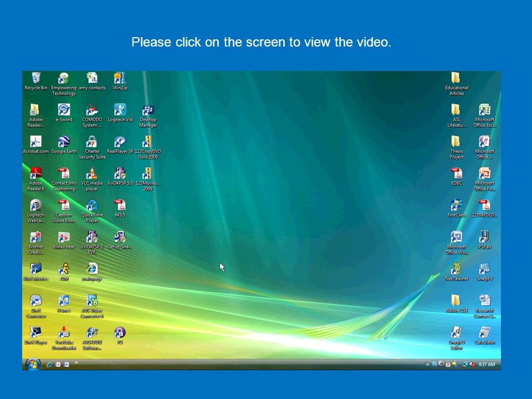Select the Thesis Project folder
This screenshot has width=532, height=399.
[456, 147]
